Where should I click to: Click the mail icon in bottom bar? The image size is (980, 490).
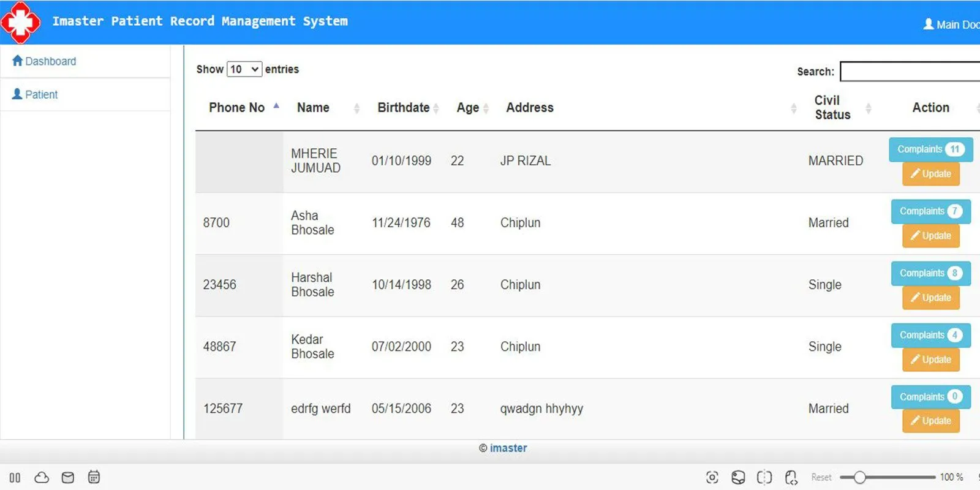(x=68, y=478)
